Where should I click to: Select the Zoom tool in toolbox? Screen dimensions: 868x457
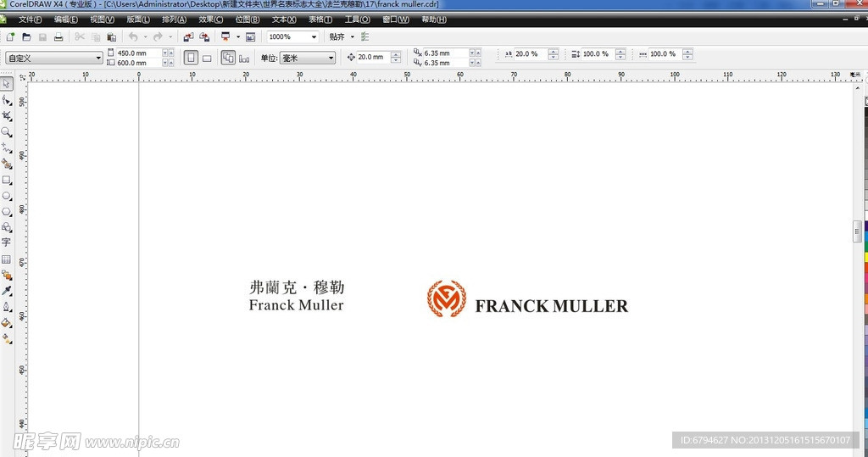click(x=6, y=132)
